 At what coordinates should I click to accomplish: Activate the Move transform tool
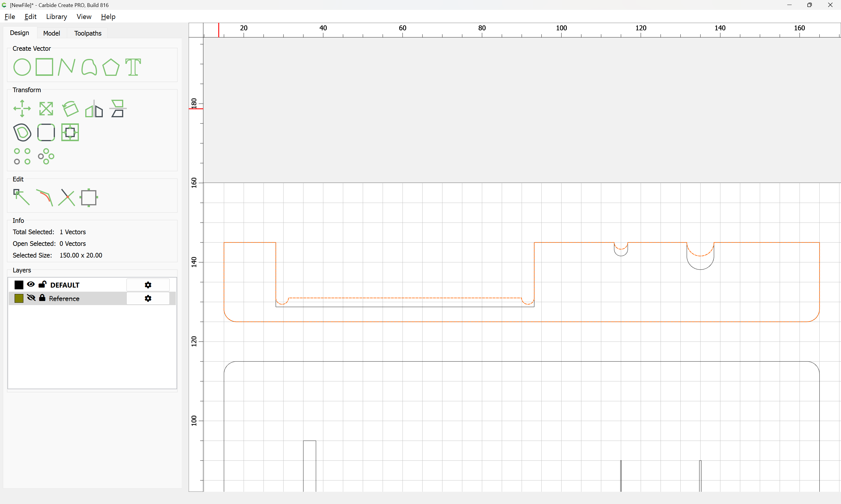click(22, 109)
